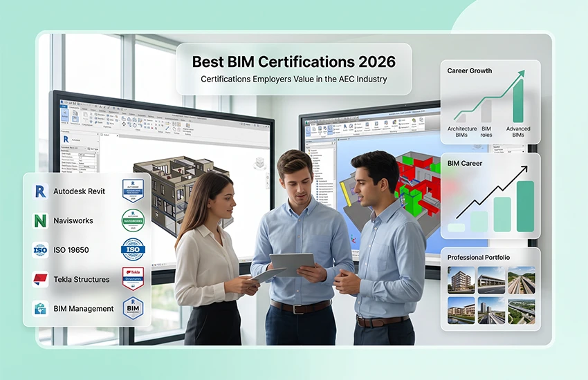The image size is (588, 380).
Task: Click the Tekla Structures label text
Action: (x=82, y=280)
